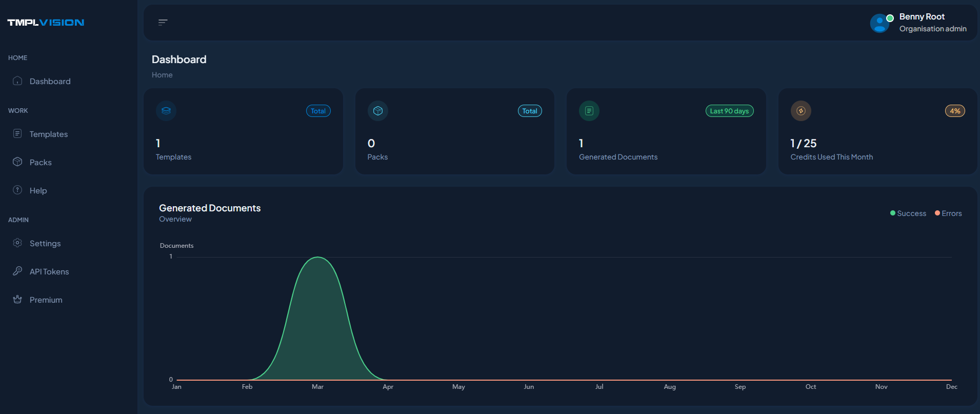This screenshot has width=980, height=414.
Task: Collapse the sidebar with hamburger icon
Action: 163,23
